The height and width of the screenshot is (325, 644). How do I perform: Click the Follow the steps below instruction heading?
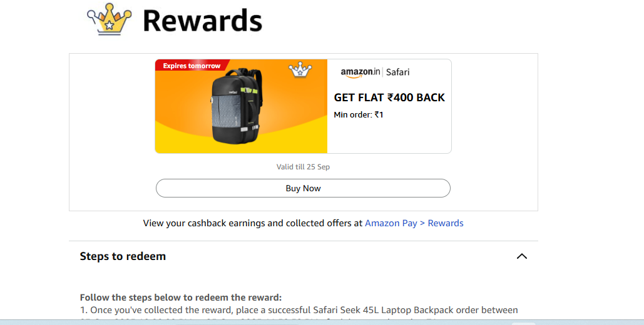(x=181, y=297)
